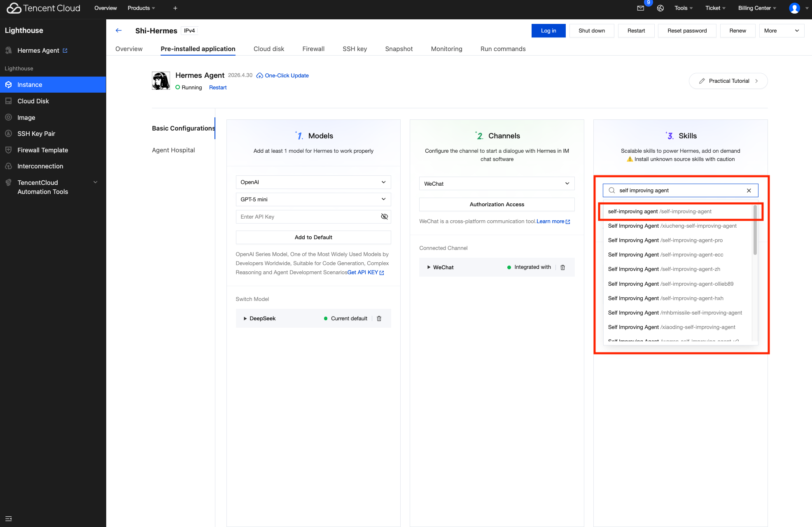Click the blue Log in button
Viewport: 812px width, 527px height.
[x=548, y=30]
